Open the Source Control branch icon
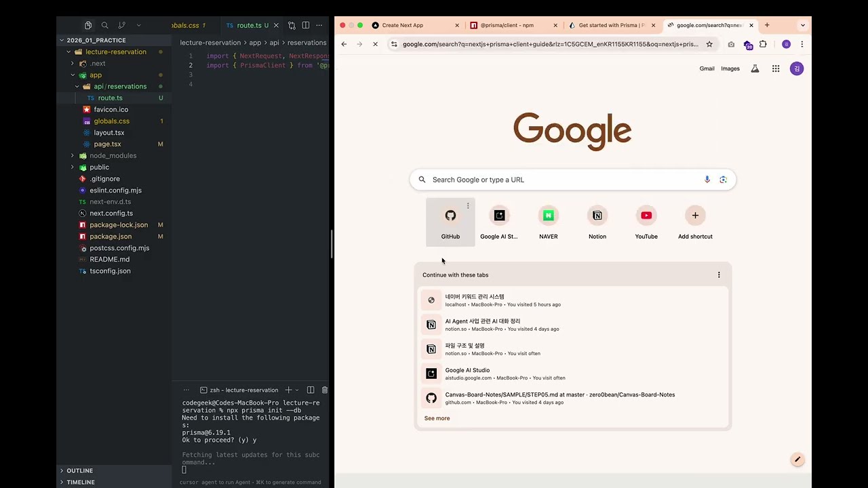 point(122,25)
